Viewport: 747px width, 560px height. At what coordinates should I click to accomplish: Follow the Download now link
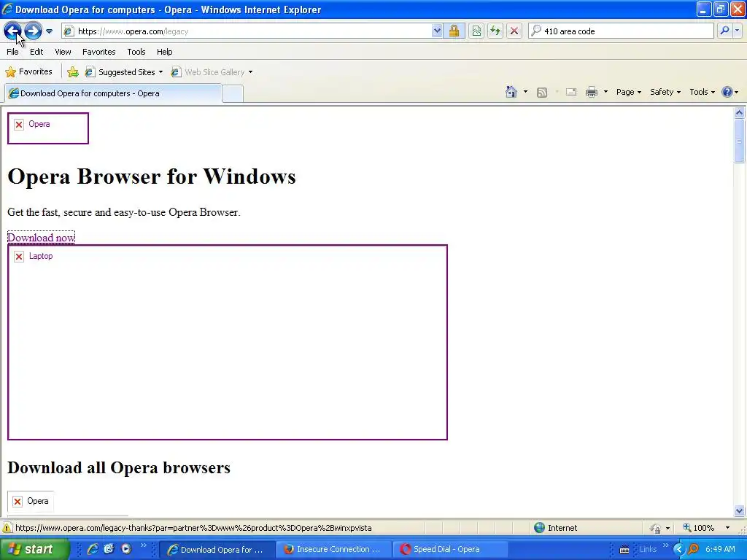click(42, 238)
